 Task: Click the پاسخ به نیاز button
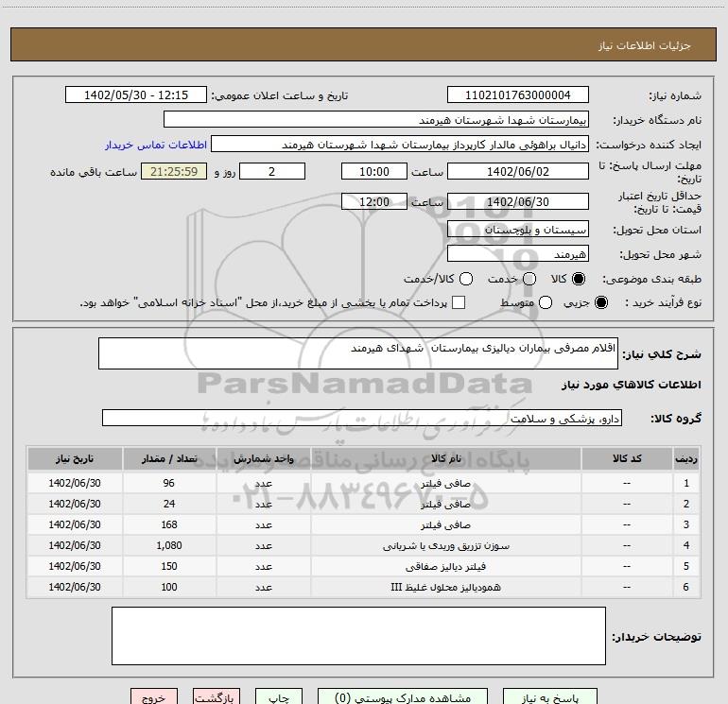tap(549, 697)
